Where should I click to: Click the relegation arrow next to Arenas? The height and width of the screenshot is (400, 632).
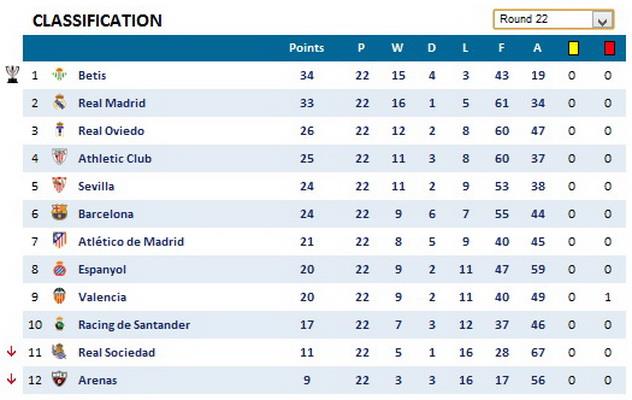point(11,379)
